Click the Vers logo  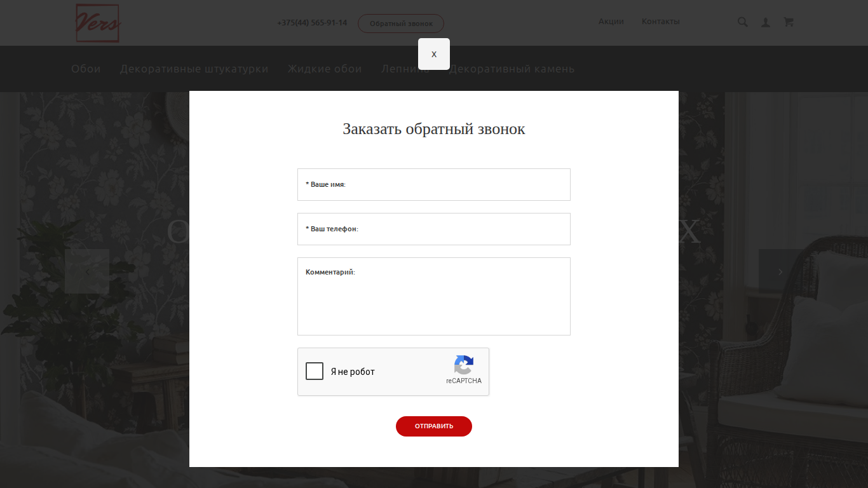click(x=98, y=23)
